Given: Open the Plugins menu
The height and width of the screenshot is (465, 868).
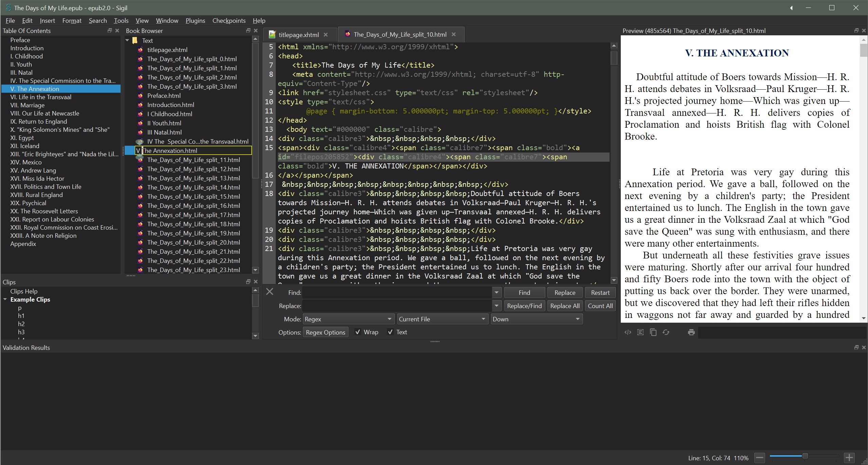Looking at the screenshot, I should pos(195,21).
